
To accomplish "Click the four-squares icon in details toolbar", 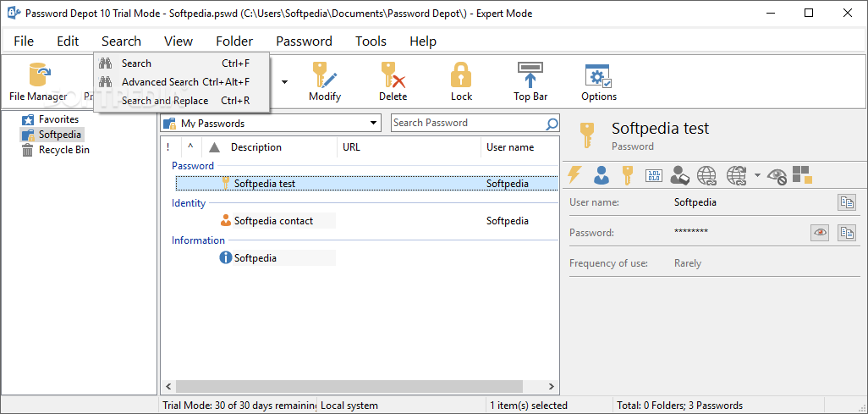I will coord(802,174).
